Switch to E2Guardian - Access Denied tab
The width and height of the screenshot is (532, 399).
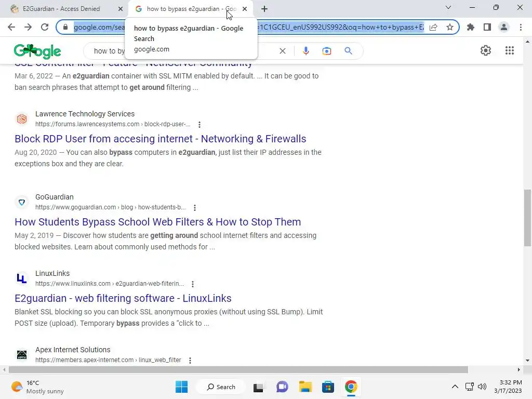coord(61,9)
